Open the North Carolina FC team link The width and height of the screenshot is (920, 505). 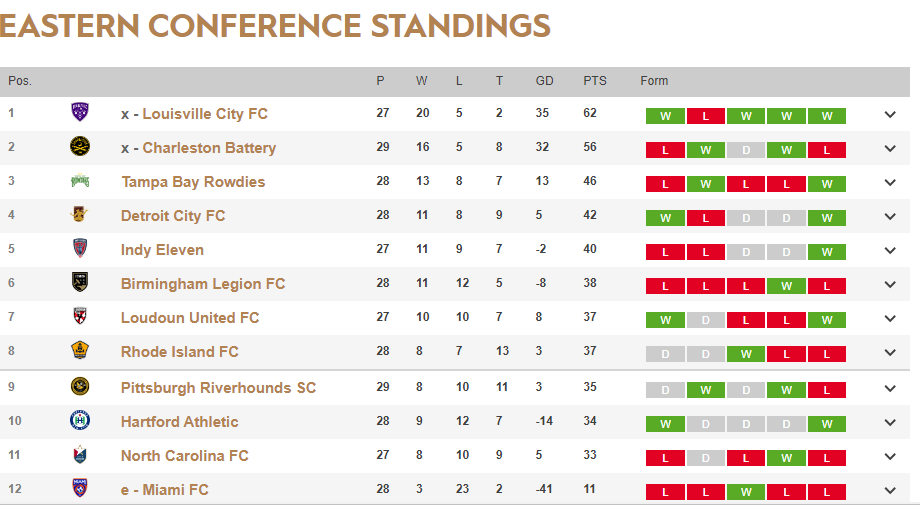tap(185, 455)
